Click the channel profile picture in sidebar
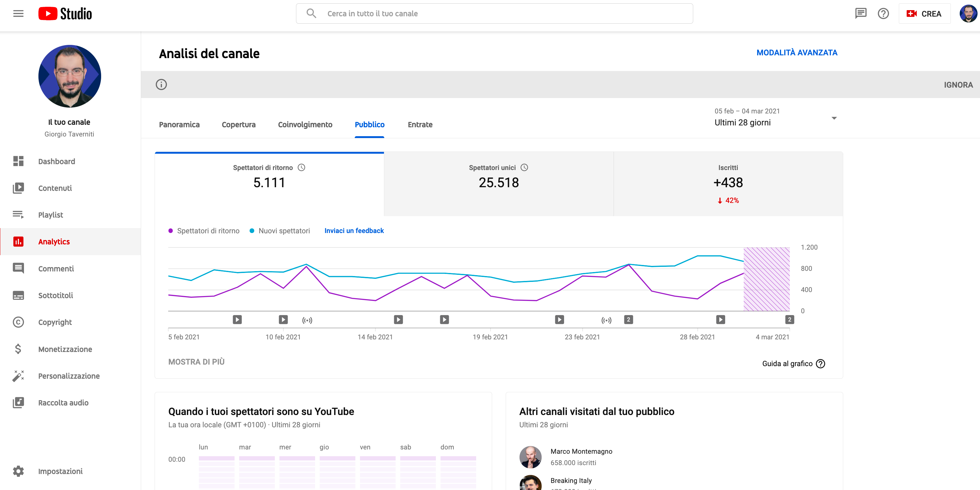980x490 pixels. click(69, 76)
